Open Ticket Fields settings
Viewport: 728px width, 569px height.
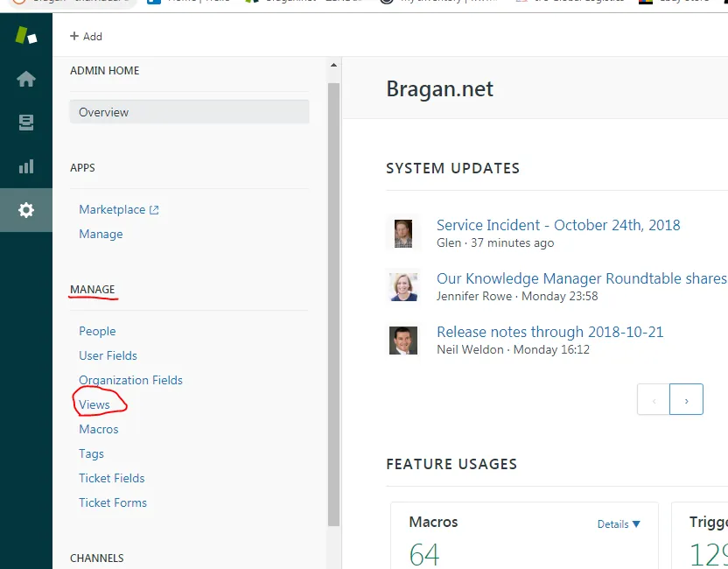pyautogui.click(x=111, y=478)
